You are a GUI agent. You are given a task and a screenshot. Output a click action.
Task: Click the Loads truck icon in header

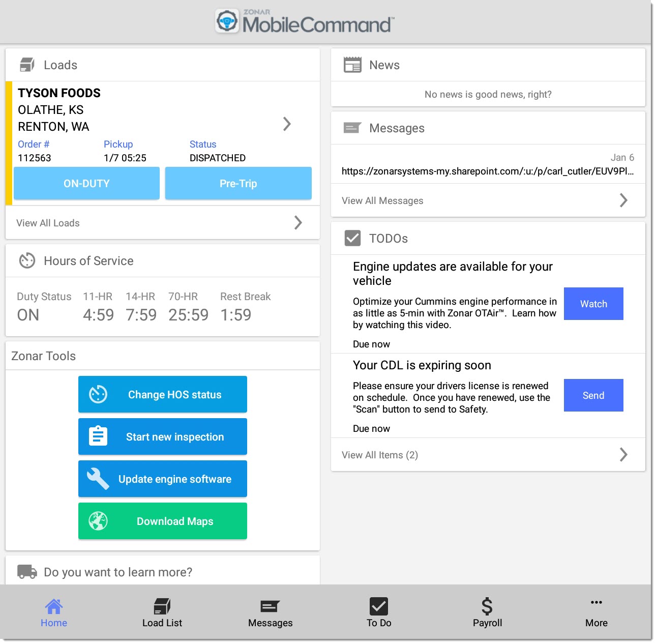(27, 65)
